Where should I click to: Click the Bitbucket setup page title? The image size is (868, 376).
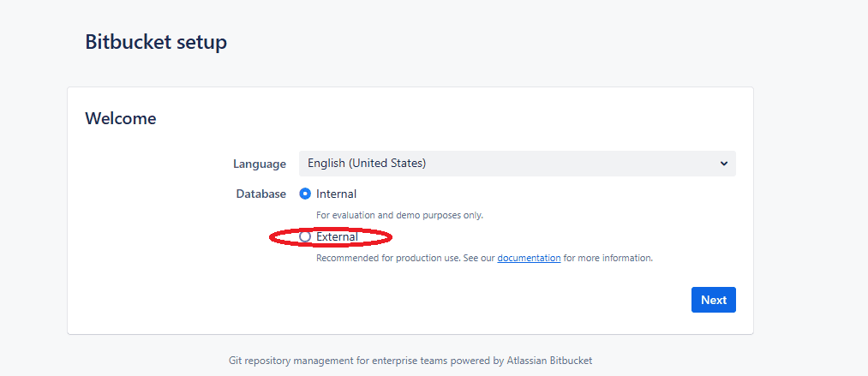tap(156, 42)
